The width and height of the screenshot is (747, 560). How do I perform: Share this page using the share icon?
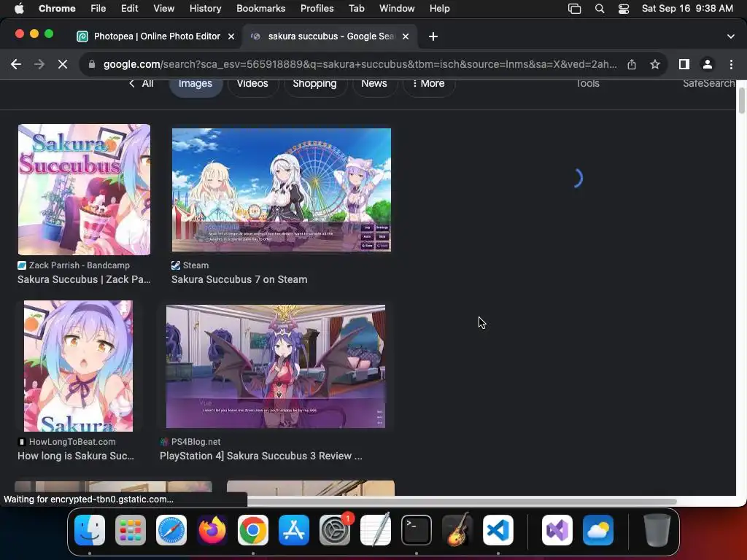click(x=632, y=64)
